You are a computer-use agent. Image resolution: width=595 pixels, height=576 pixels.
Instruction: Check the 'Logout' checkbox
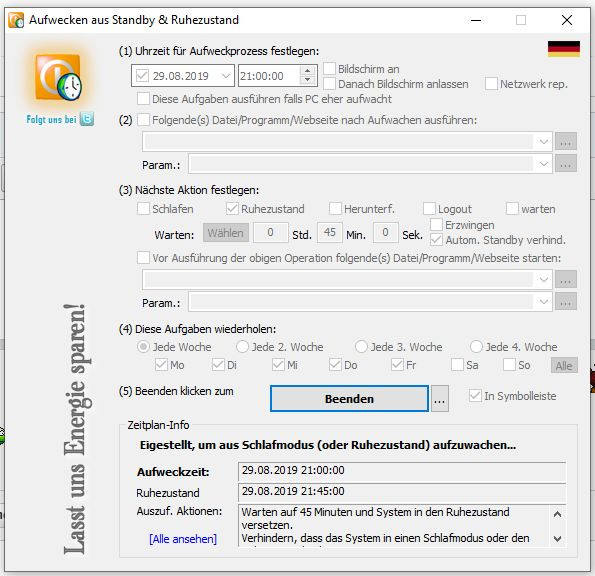429,208
